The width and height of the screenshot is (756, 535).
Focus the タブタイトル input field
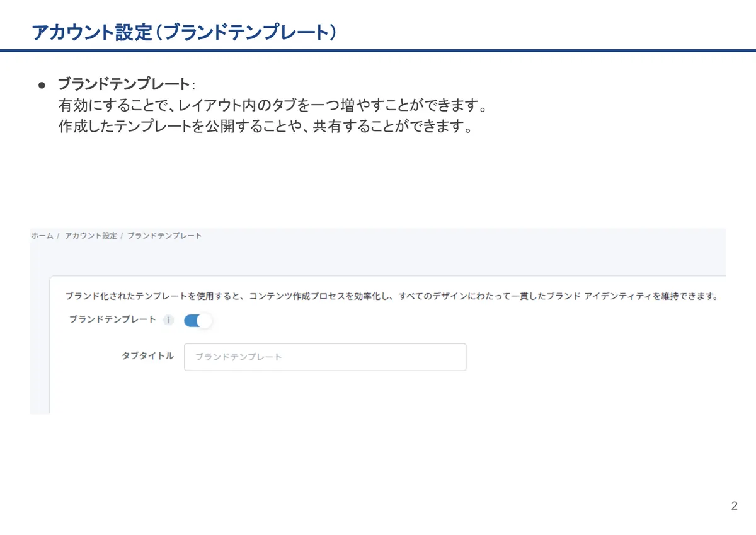(x=325, y=357)
